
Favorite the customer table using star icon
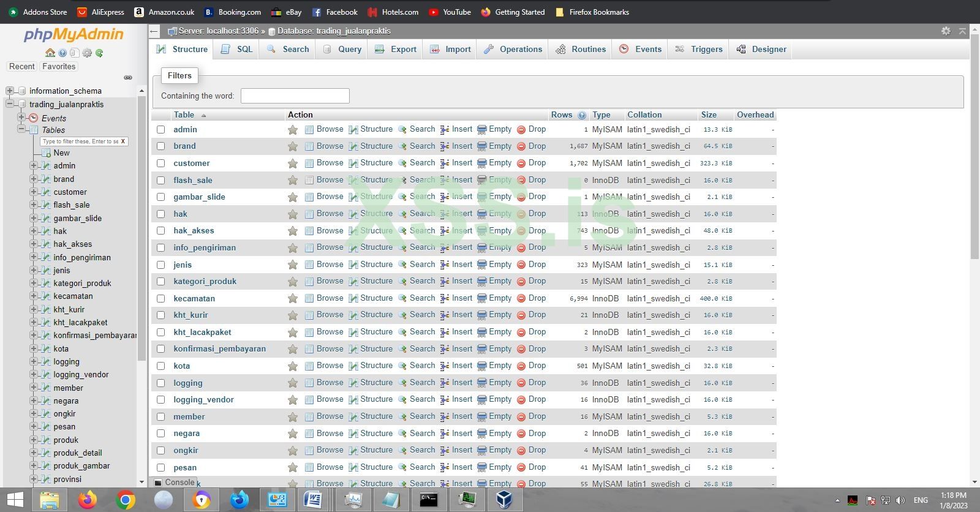(293, 164)
